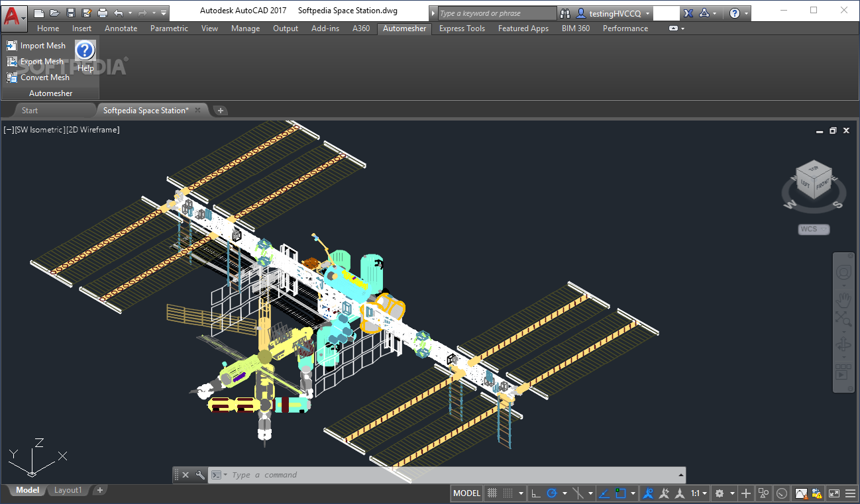This screenshot has height=504, width=860.
Task: Click the WCS coordinate system button
Action: pos(814,229)
